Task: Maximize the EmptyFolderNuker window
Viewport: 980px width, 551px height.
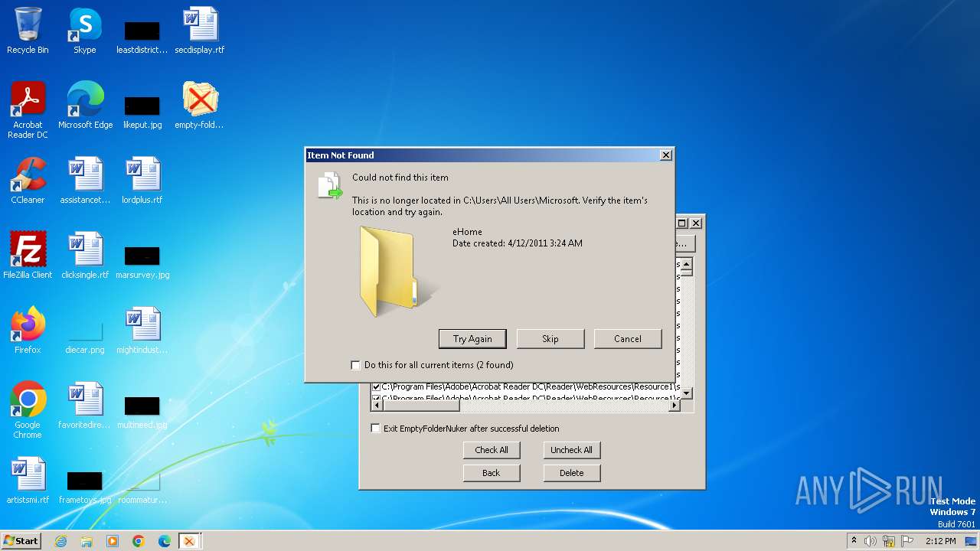Action: pos(682,223)
